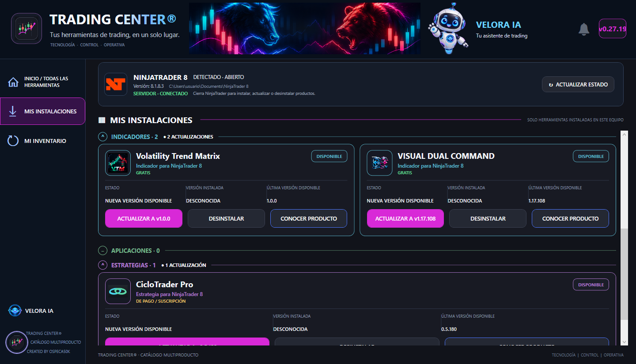Click the NinjaTrader 8 logo icon
The image size is (636, 364).
pyautogui.click(x=116, y=84)
